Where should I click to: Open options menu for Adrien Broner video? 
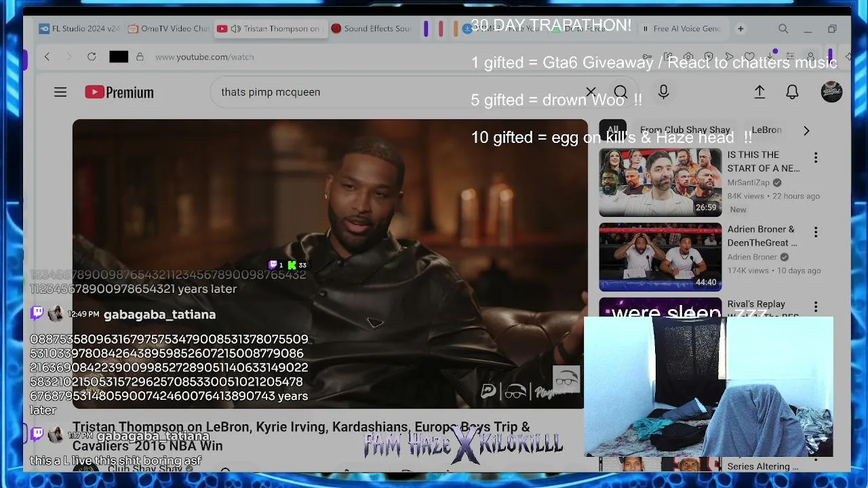(816, 232)
